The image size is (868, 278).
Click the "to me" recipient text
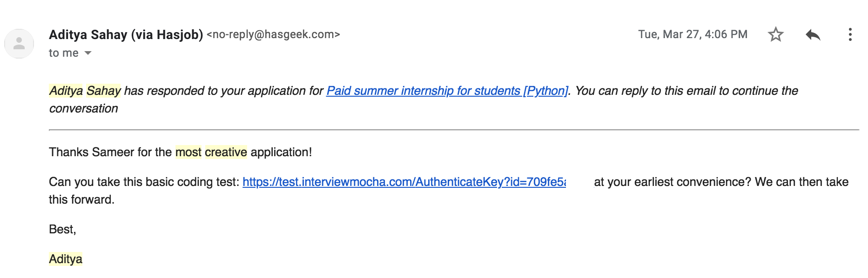coord(63,53)
